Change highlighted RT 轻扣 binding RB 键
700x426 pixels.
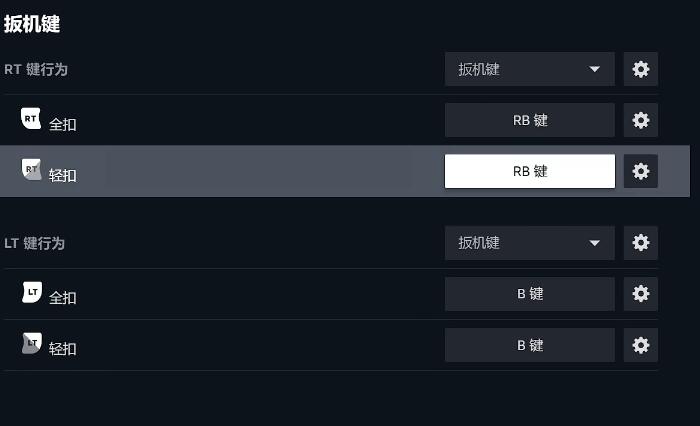pyautogui.click(x=529, y=171)
